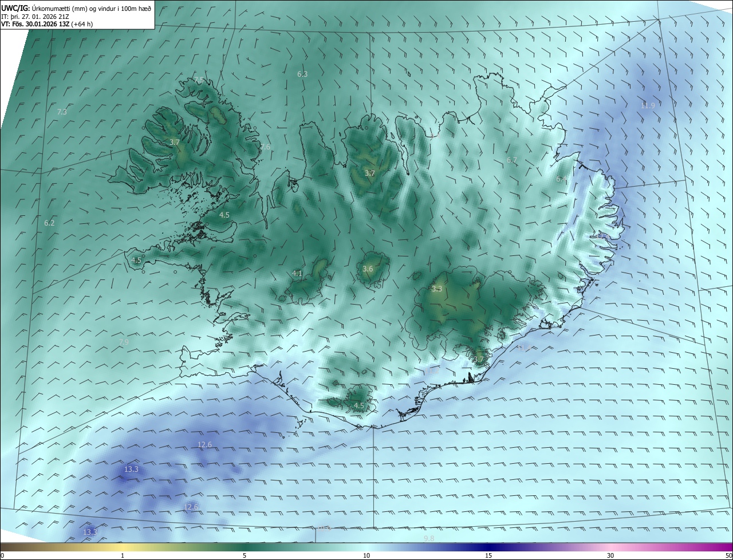Click the 7.5 value label
The height and width of the screenshot is (560, 733).
[199, 80]
